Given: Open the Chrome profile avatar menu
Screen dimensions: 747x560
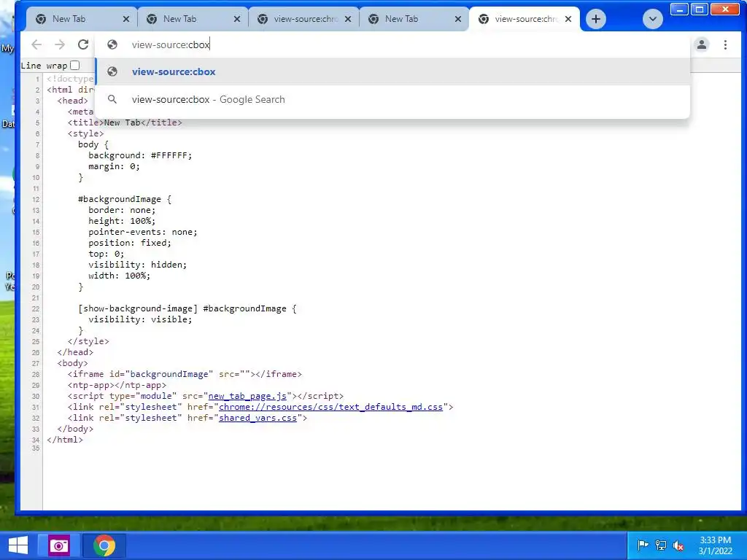Looking at the screenshot, I should [701, 44].
